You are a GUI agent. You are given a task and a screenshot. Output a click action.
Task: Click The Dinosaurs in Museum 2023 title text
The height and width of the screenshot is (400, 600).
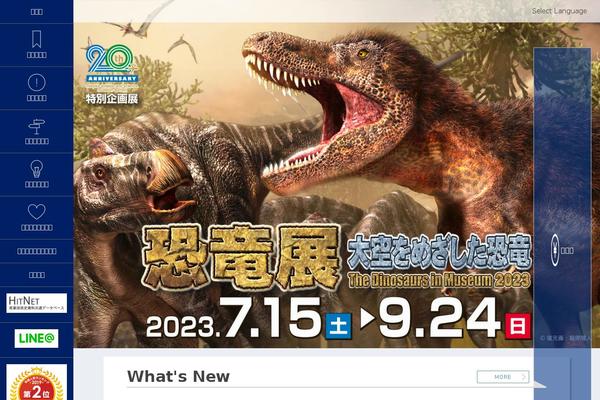coord(439,281)
